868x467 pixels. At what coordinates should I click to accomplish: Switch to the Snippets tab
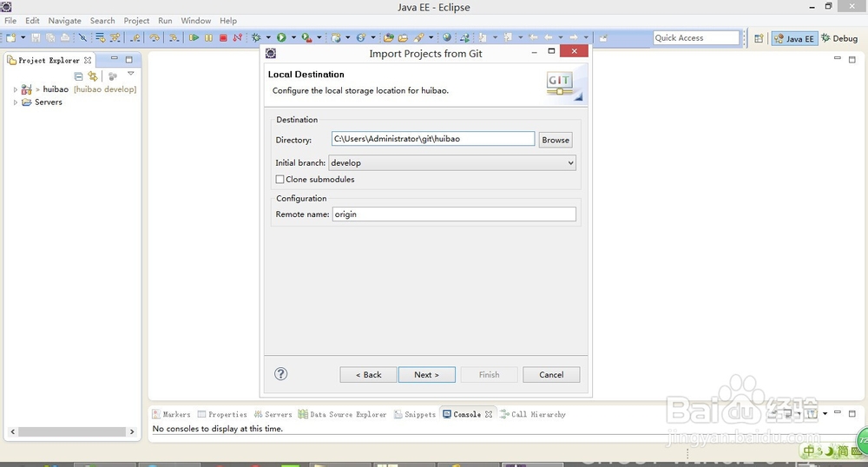point(415,414)
